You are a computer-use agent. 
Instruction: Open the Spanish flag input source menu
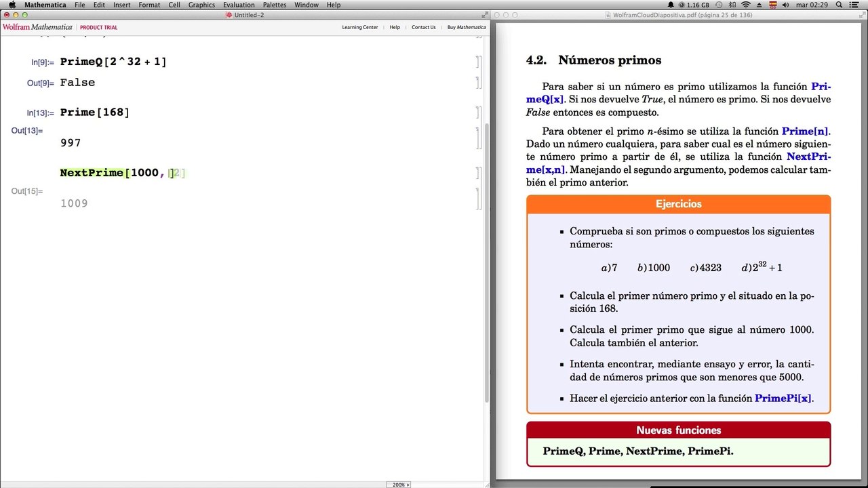(772, 5)
